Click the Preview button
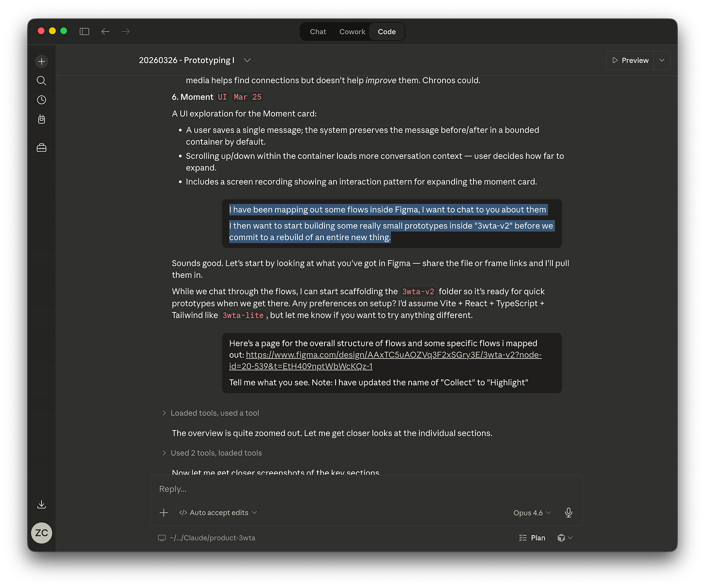The width and height of the screenshot is (705, 588). (x=630, y=61)
